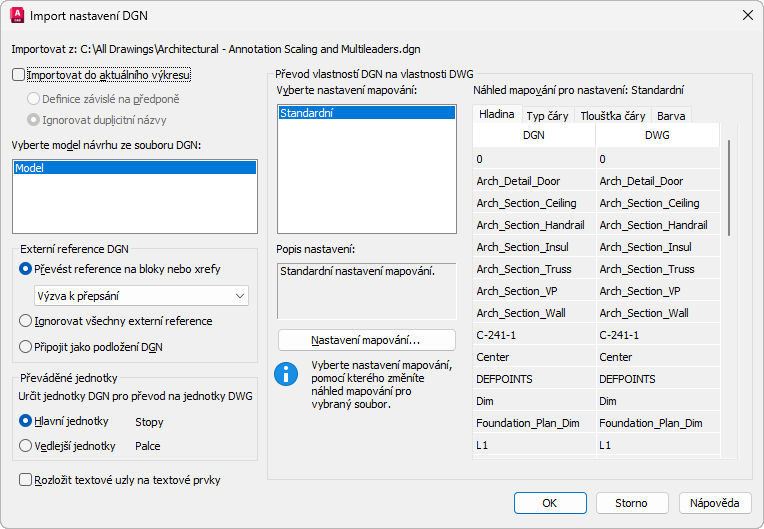This screenshot has height=529, width=764.
Task: Select Standardní mapping setup in list
Action: (366, 114)
